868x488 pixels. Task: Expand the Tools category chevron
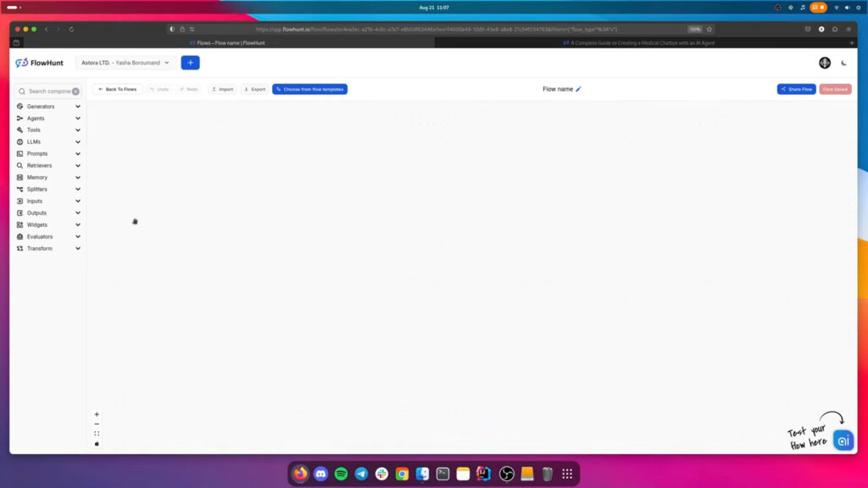point(77,130)
